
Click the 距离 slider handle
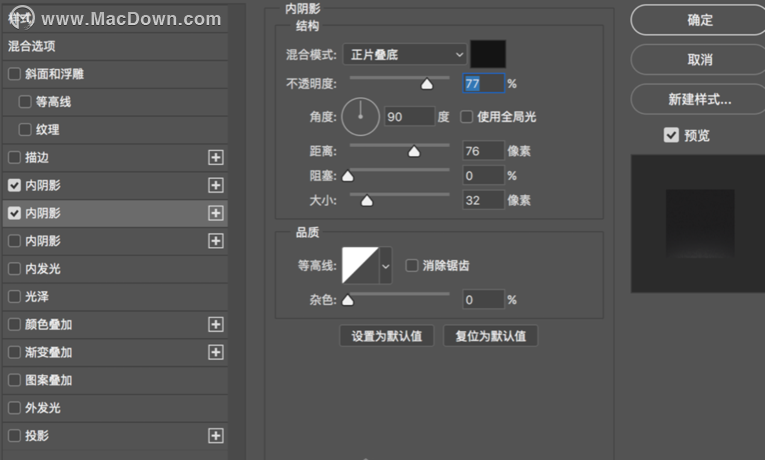(414, 151)
